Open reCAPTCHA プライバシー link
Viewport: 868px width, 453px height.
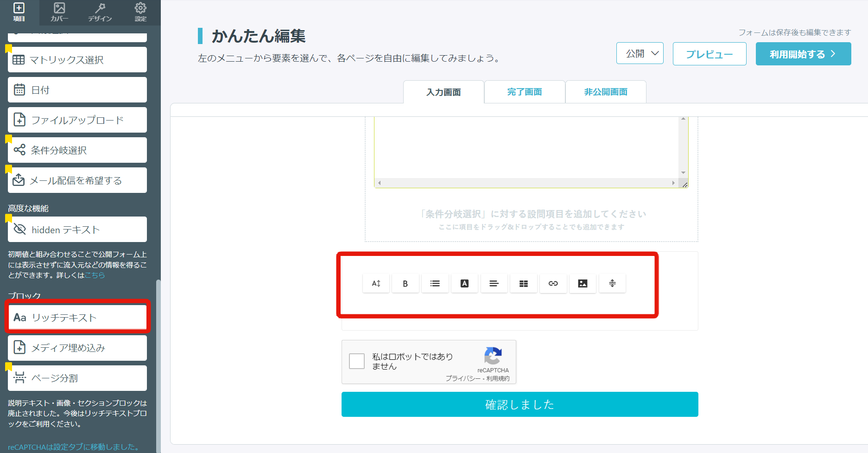point(463,378)
